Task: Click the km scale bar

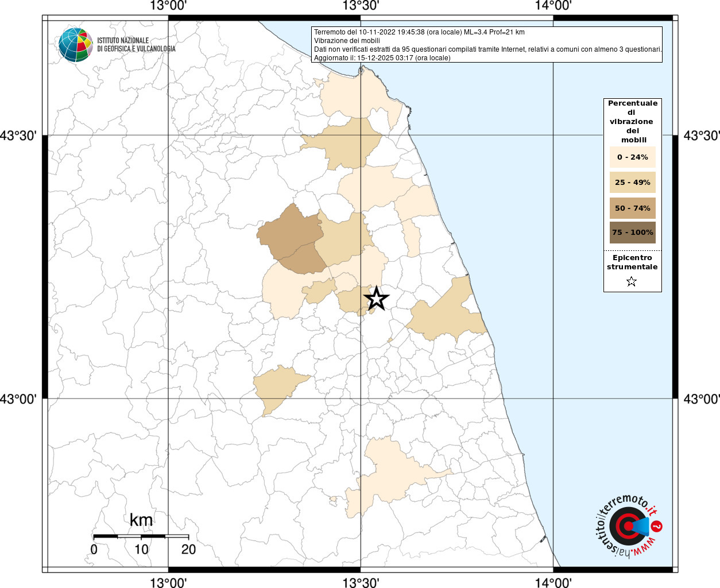Action: pos(141,536)
